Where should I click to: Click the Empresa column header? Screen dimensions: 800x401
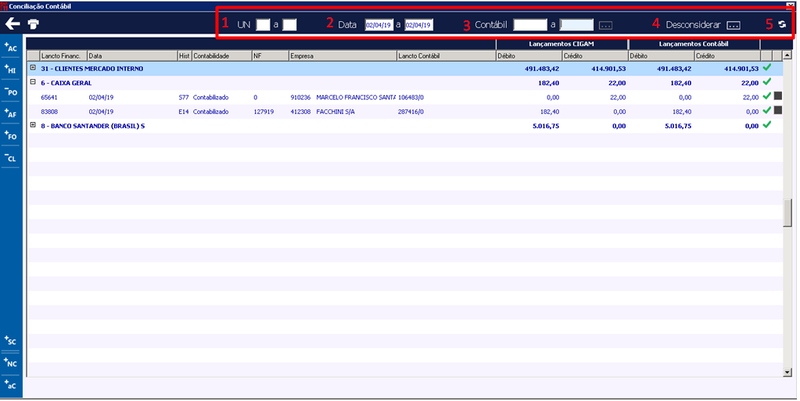click(342, 56)
